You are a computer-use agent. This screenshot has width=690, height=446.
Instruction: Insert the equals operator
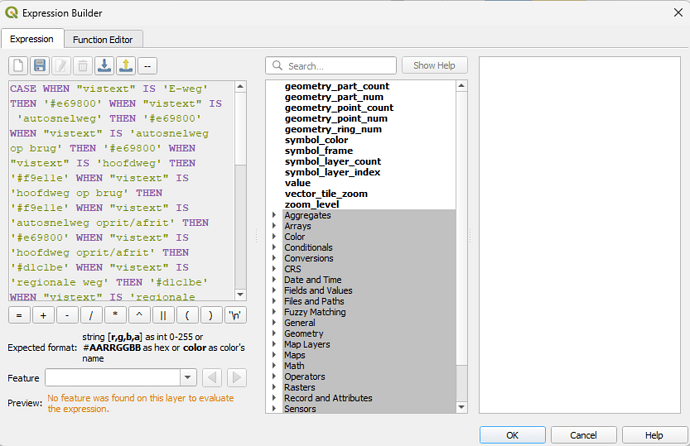pos(19,315)
